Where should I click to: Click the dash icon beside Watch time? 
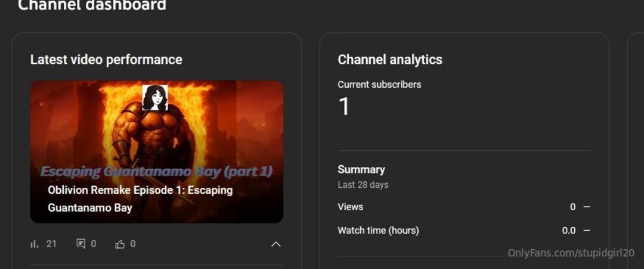[587, 230]
